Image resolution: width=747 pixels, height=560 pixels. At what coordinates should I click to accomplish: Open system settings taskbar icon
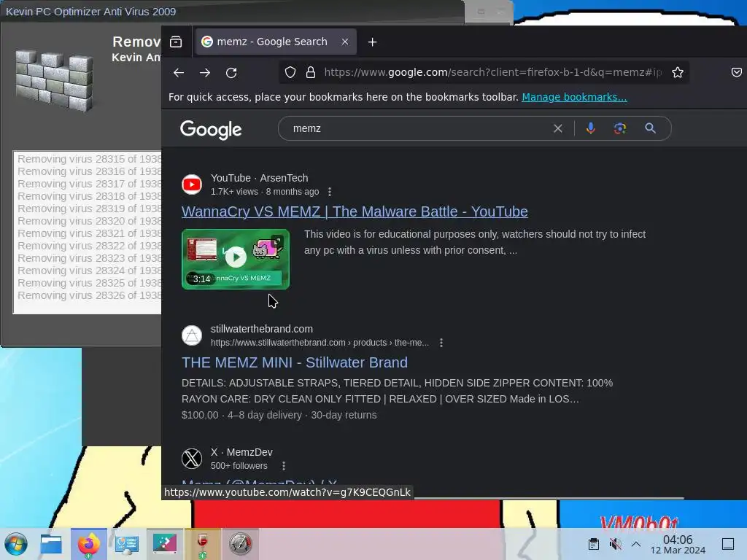(x=127, y=544)
